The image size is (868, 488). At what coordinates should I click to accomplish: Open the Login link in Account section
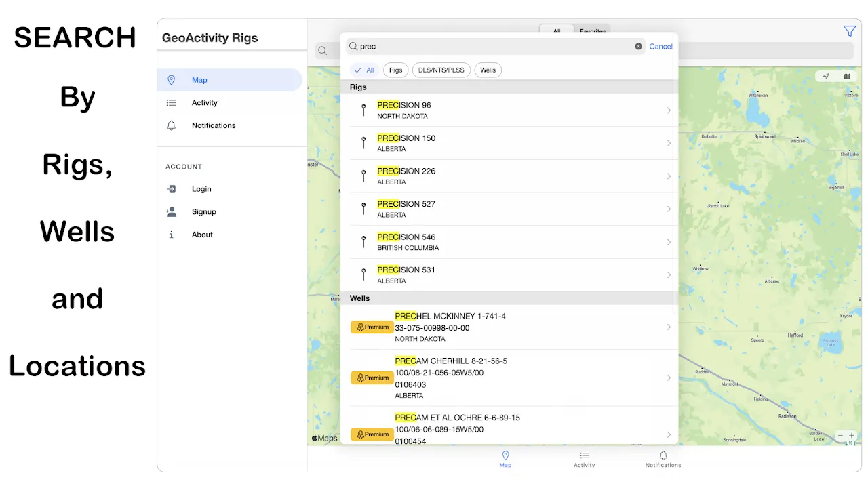201,189
